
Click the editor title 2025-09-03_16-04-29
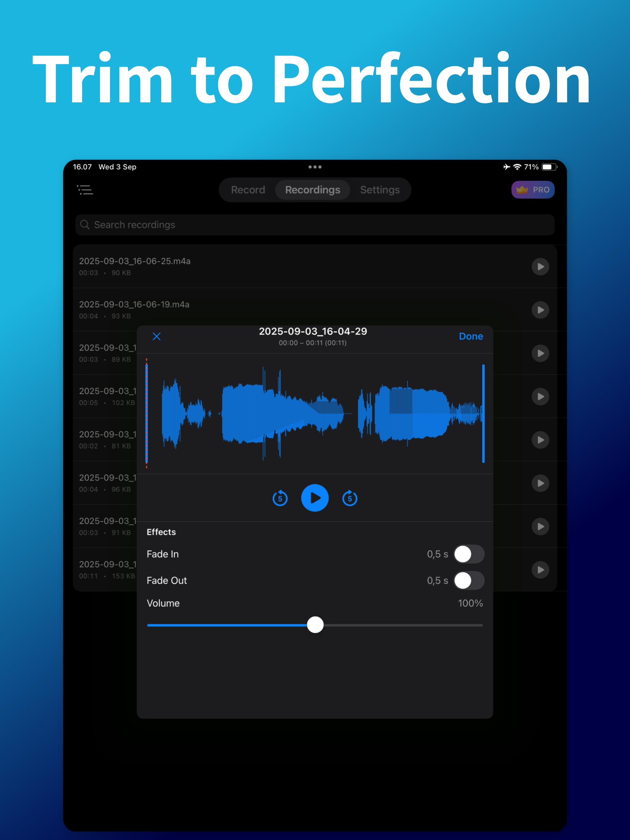tap(313, 331)
